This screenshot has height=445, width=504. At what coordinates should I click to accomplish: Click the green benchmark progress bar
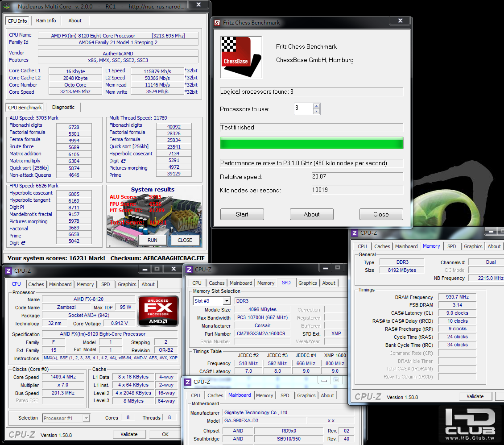pos(311,143)
